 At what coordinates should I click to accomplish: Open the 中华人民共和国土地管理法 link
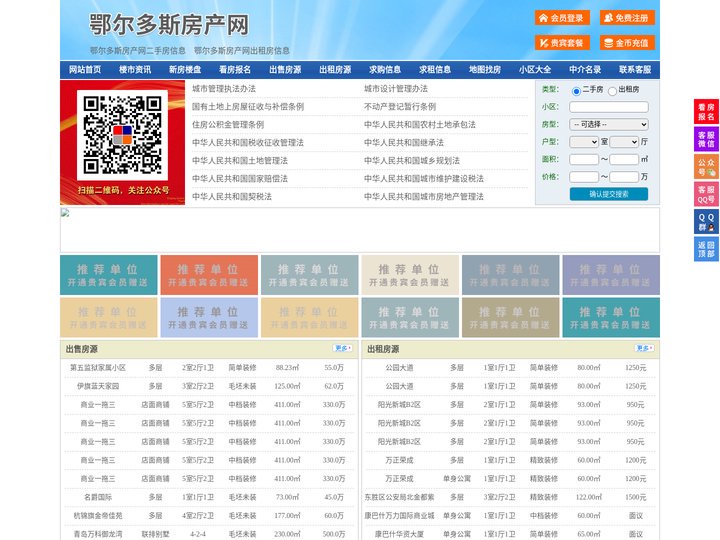coord(240,160)
